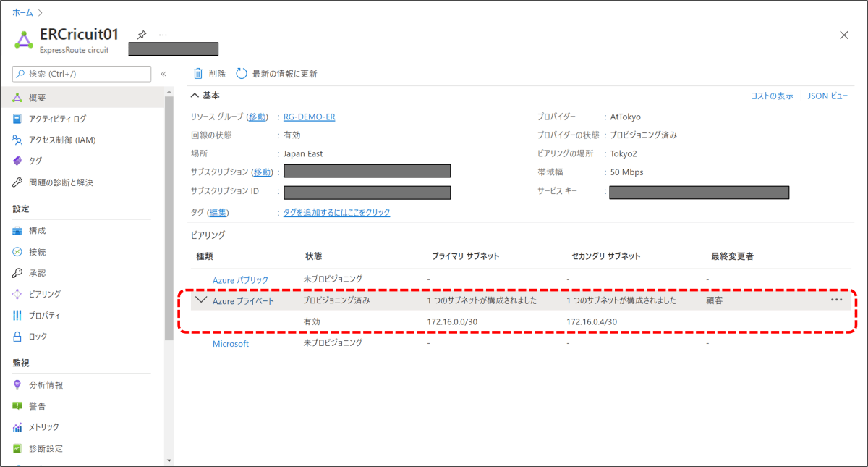Select the Tokyo2 peering location value
Image resolution: width=868 pixels, height=467 pixels.
624,153
